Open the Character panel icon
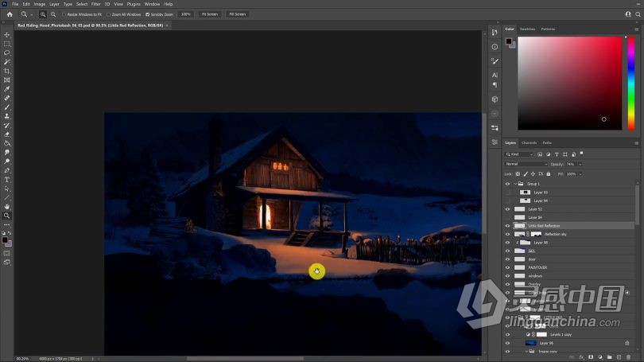Image resolution: width=644 pixels, height=362 pixels. (x=495, y=76)
